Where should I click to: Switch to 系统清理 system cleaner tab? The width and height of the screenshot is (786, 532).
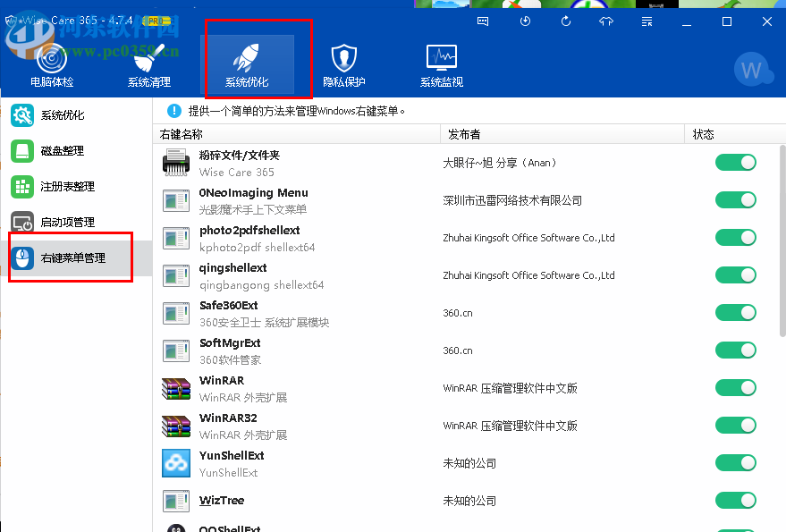coord(149,66)
